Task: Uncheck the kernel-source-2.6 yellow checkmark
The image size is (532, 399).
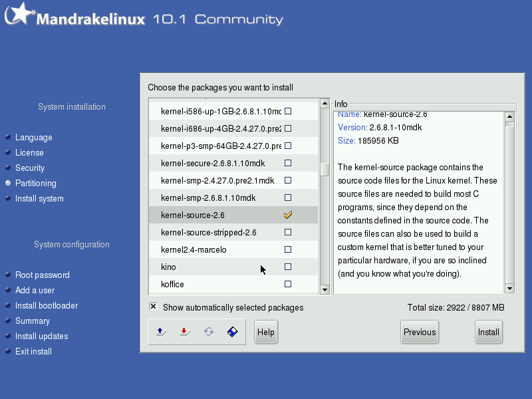Action: pos(288,215)
